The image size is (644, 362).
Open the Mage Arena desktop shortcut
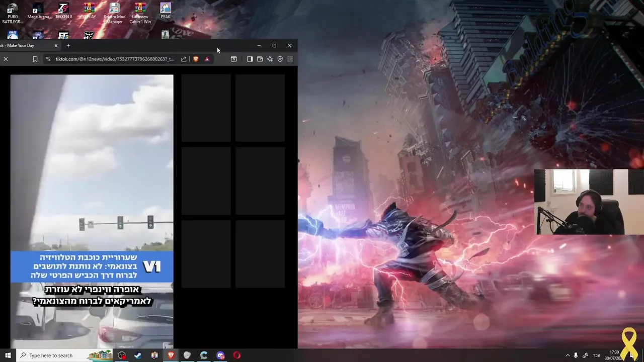pyautogui.click(x=38, y=11)
